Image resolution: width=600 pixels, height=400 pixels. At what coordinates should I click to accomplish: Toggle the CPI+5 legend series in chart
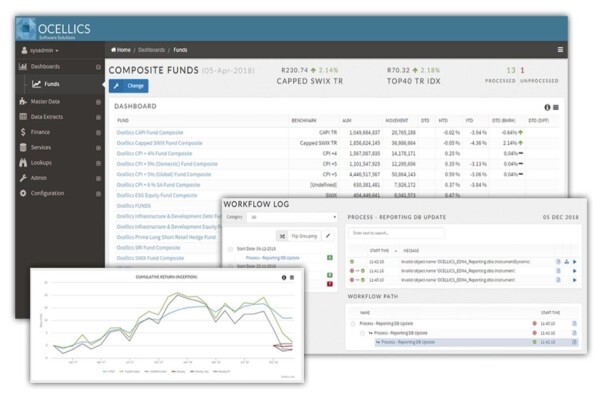click(109, 371)
